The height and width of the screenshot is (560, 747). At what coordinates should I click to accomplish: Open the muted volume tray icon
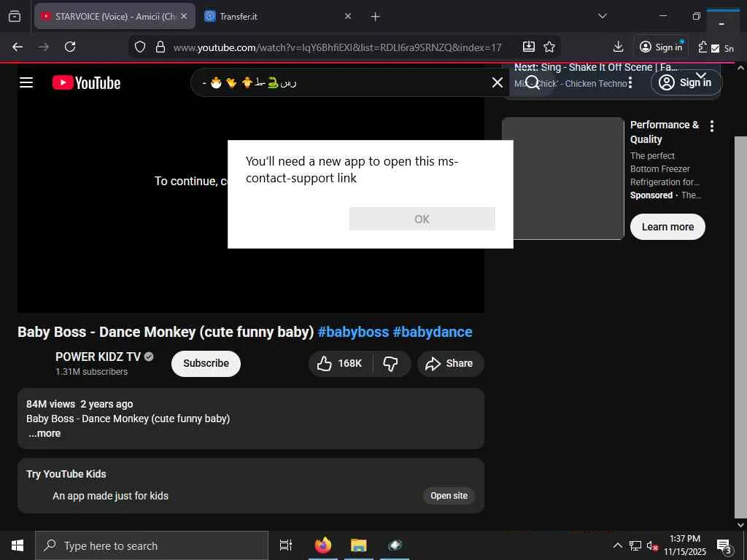tap(651, 545)
